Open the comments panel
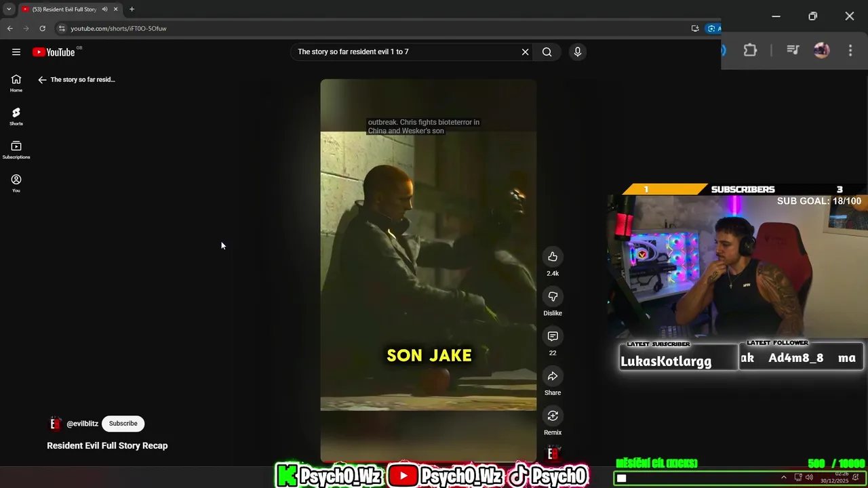This screenshot has height=488, width=868. (553, 336)
